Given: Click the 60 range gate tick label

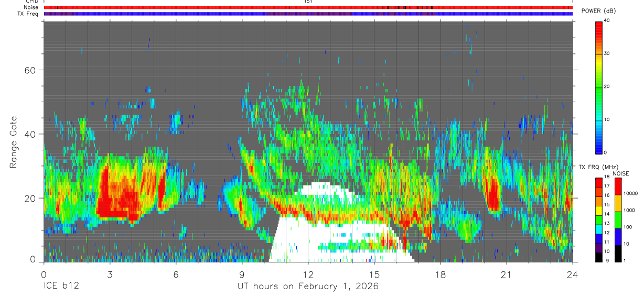Looking at the screenshot, I should point(31,70).
